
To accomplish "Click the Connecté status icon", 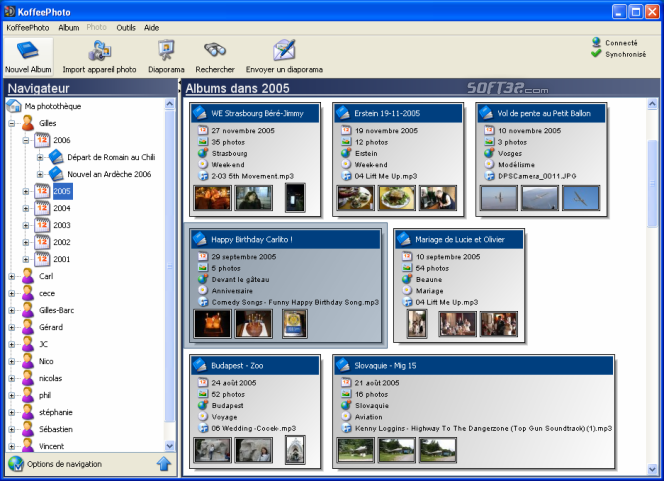I will pos(597,43).
